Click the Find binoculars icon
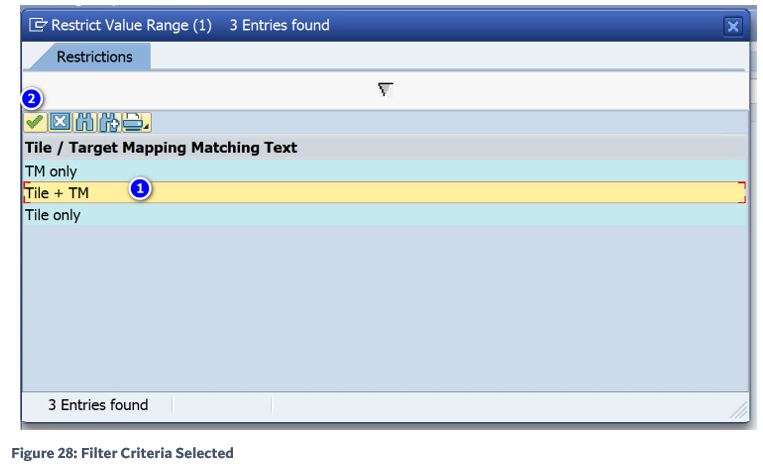Image resolution: width=763 pixels, height=466 pixels. (x=82, y=123)
